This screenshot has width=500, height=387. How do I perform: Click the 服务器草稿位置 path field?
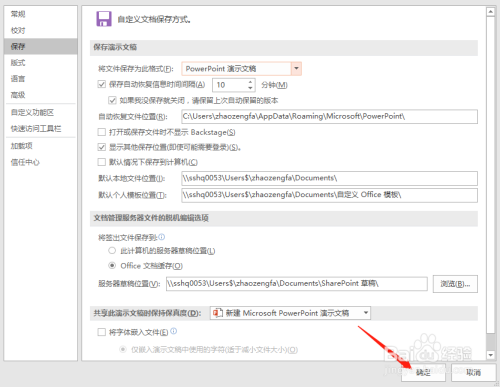[x=297, y=284]
